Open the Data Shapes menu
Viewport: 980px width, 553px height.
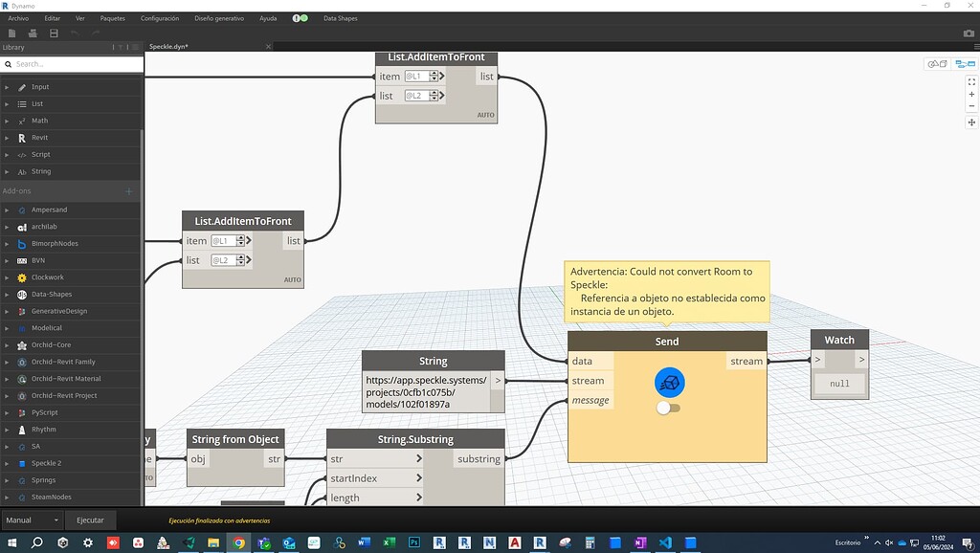[341, 18]
